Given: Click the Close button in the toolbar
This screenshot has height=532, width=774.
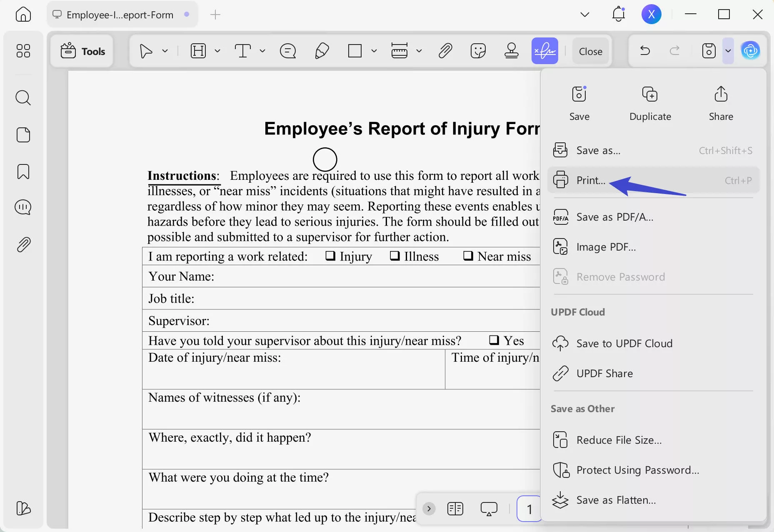Looking at the screenshot, I should [x=590, y=51].
